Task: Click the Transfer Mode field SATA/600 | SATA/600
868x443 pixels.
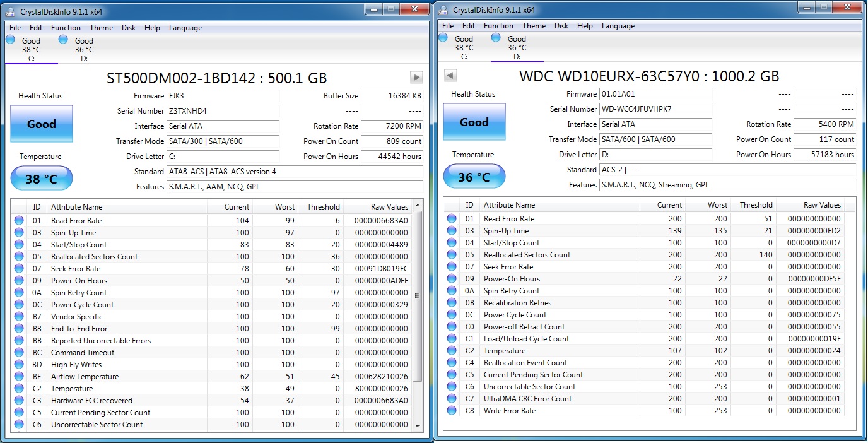Action: click(655, 139)
